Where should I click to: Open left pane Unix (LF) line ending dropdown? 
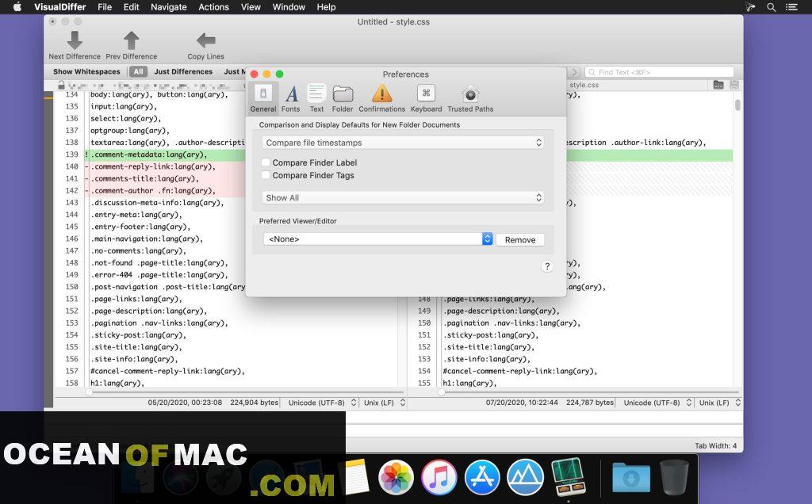point(385,403)
